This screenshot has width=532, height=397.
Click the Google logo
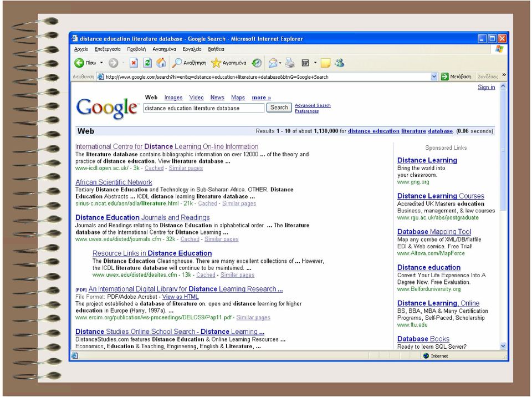click(107, 108)
